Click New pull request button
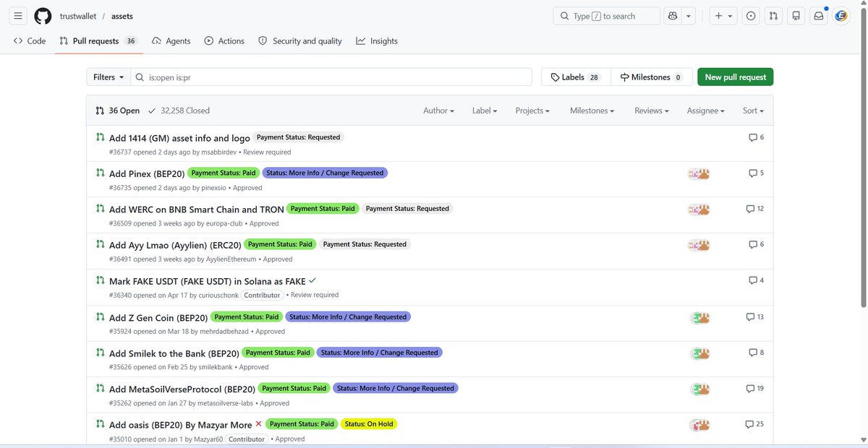The width and height of the screenshot is (868, 448). tap(736, 77)
